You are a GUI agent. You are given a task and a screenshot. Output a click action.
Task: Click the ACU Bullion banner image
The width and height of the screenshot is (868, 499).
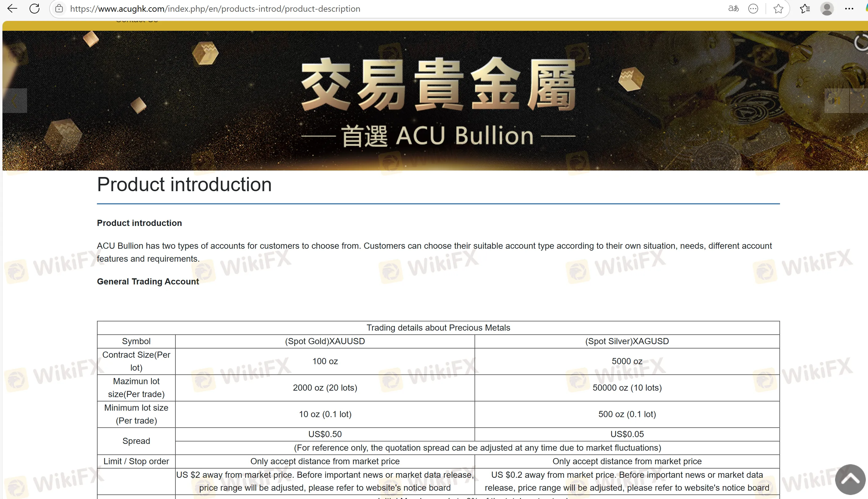[x=438, y=103]
